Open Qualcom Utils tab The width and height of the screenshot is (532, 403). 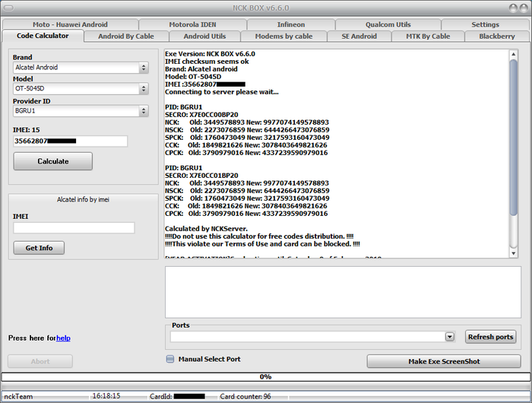coord(388,24)
